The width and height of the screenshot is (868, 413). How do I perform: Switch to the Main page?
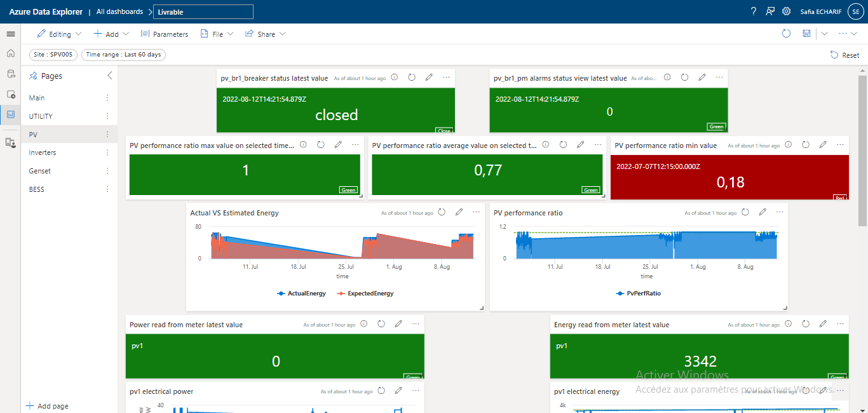click(x=37, y=98)
